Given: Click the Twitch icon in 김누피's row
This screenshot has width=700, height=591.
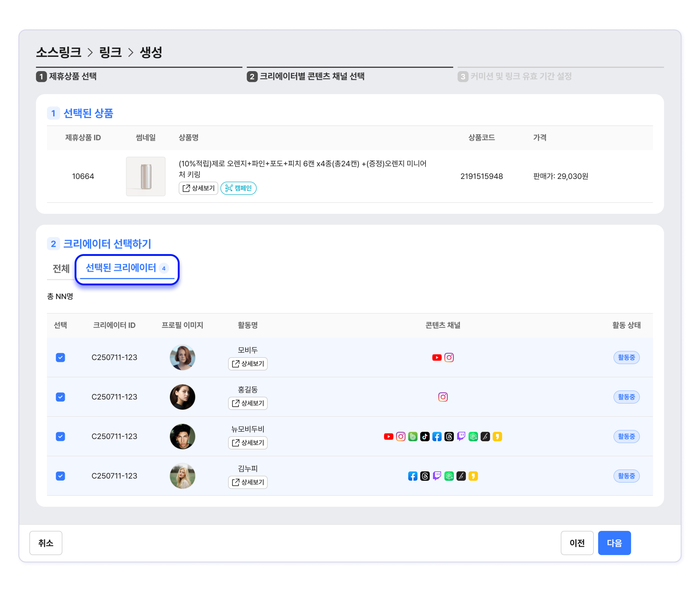Looking at the screenshot, I should coord(437,476).
